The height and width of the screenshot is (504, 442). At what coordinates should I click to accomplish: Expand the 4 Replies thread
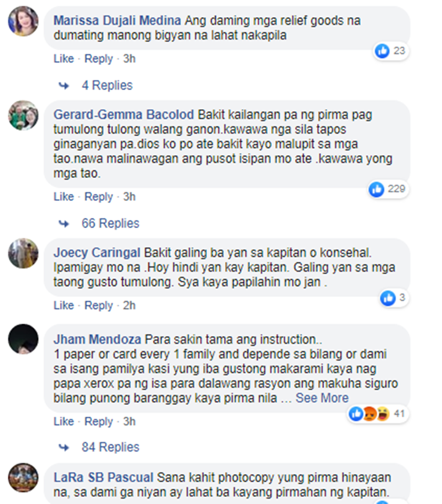pyautogui.click(x=107, y=85)
